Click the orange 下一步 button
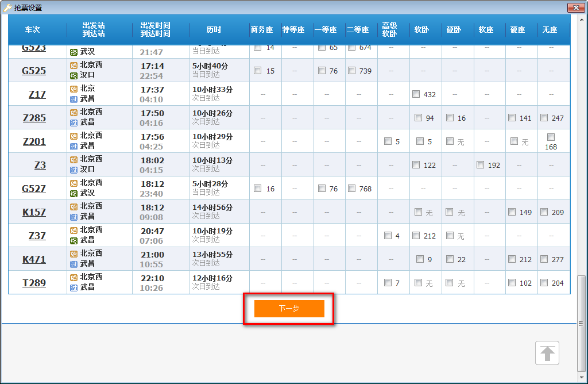Viewport: 588px width, 384px height. point(289,309)
